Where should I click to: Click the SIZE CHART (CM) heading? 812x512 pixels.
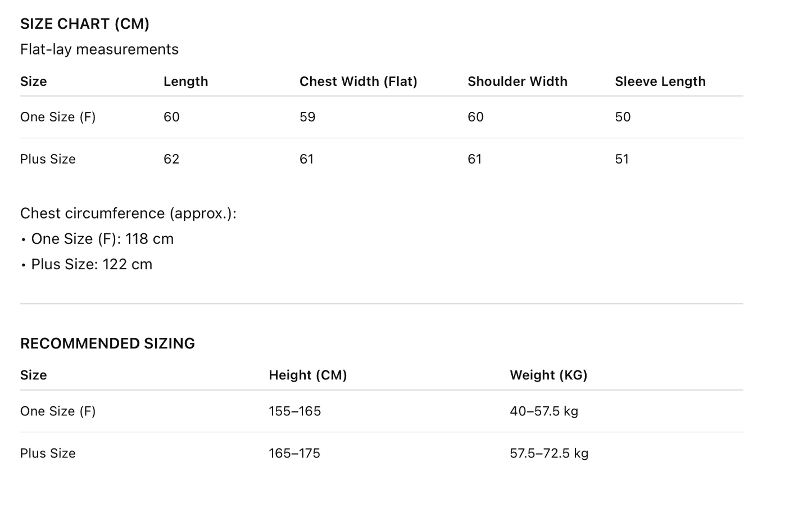(85, 24)
